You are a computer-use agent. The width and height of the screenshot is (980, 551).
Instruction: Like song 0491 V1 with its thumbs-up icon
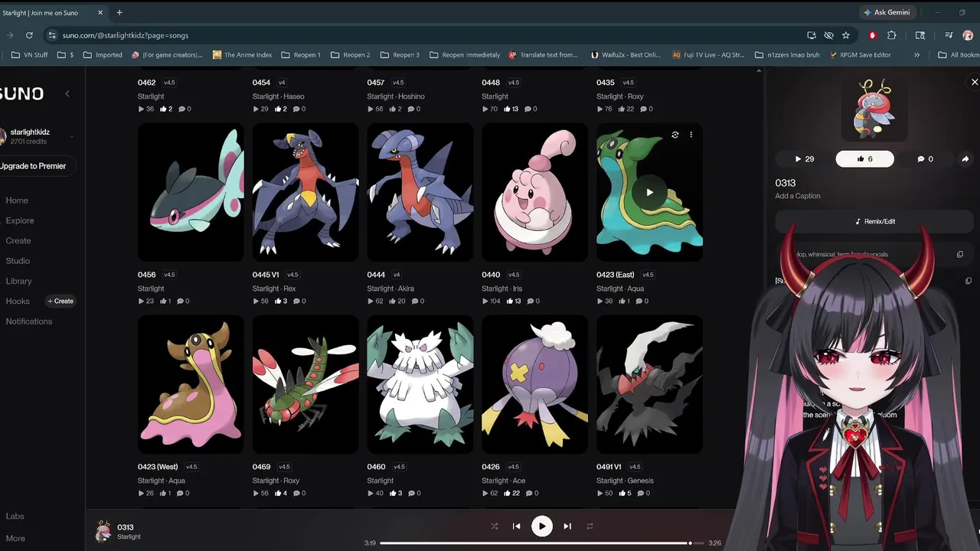coord(622,494)
